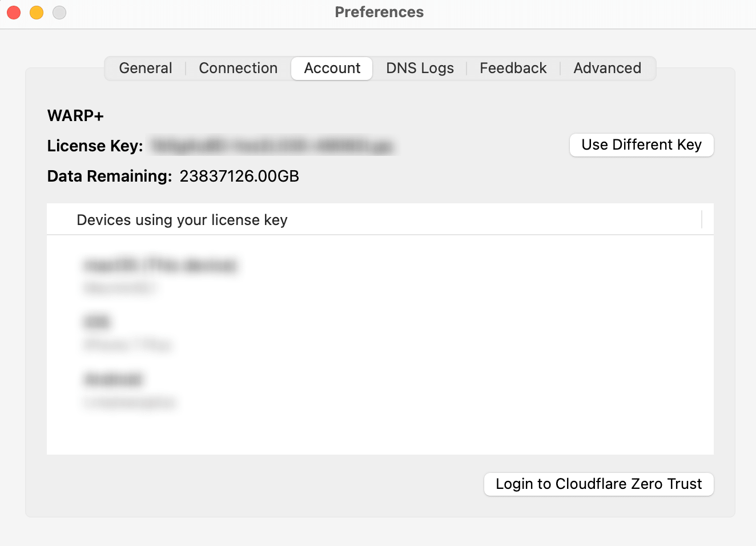Select the Account tab
756x546 pixels.
[x=332, y=69]
